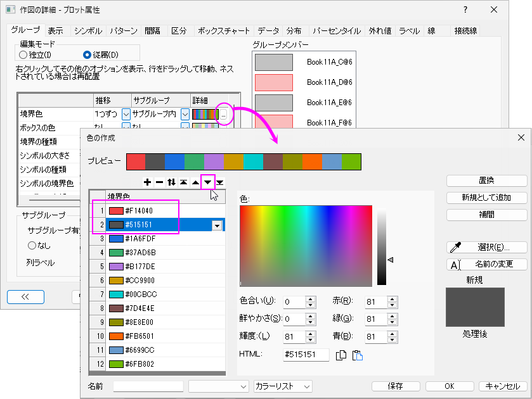The width and height of the screenshot is (532, 399).
Task: Click the 新規として追加 button
Action: (x=486, y=198)
